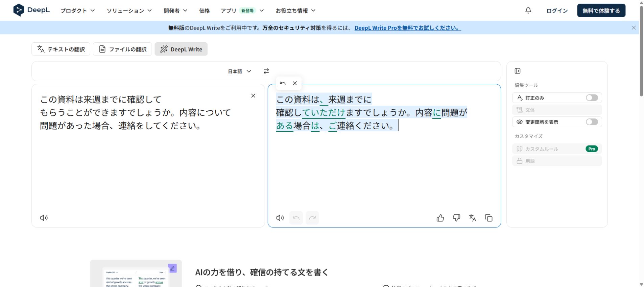Screen dimensions: 644x287
Task: Open the notifications bell
Action: pos(528,10)
